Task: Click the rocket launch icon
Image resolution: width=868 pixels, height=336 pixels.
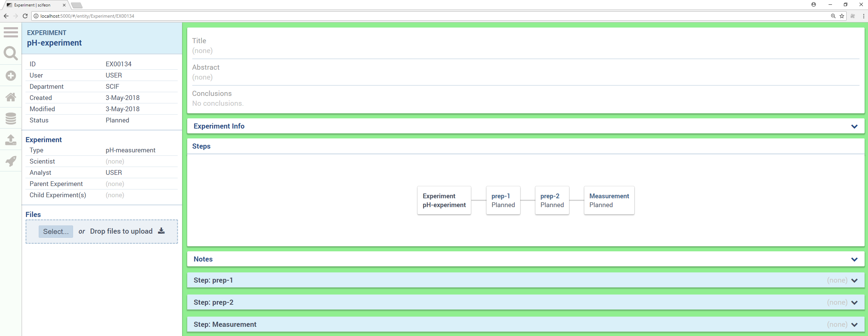Action: [11, 161]
